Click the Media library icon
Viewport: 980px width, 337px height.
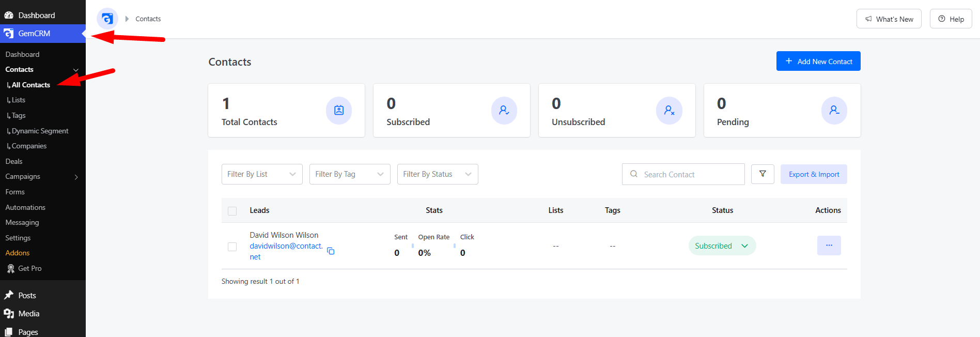(9, 314)
